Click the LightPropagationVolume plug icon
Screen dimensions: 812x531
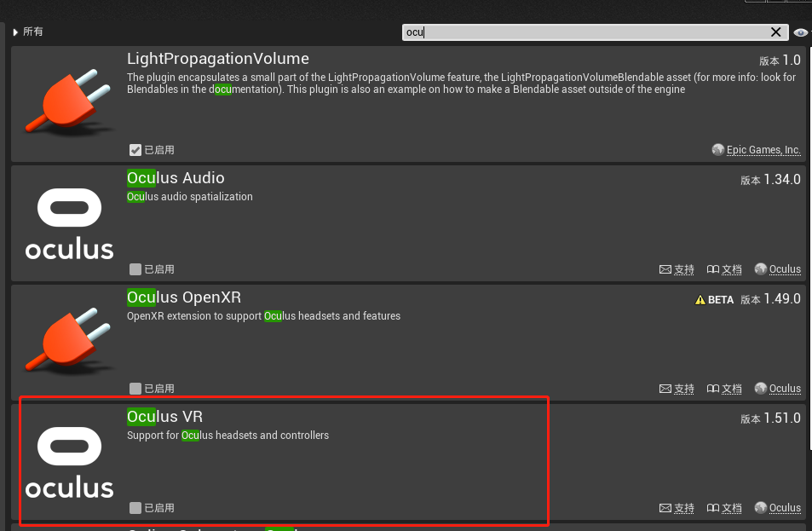pyautogui.click(x=69, y=102)
